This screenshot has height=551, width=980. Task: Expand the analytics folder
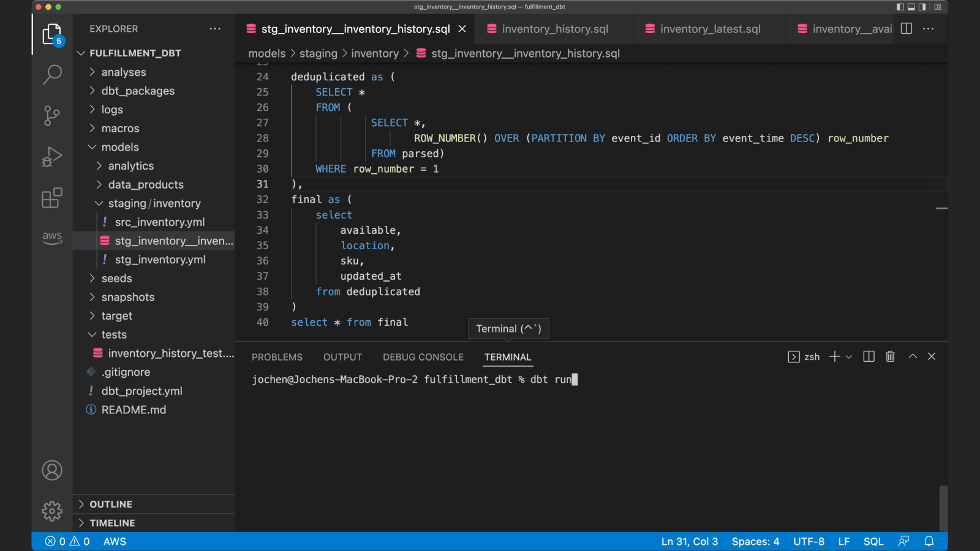153,166
